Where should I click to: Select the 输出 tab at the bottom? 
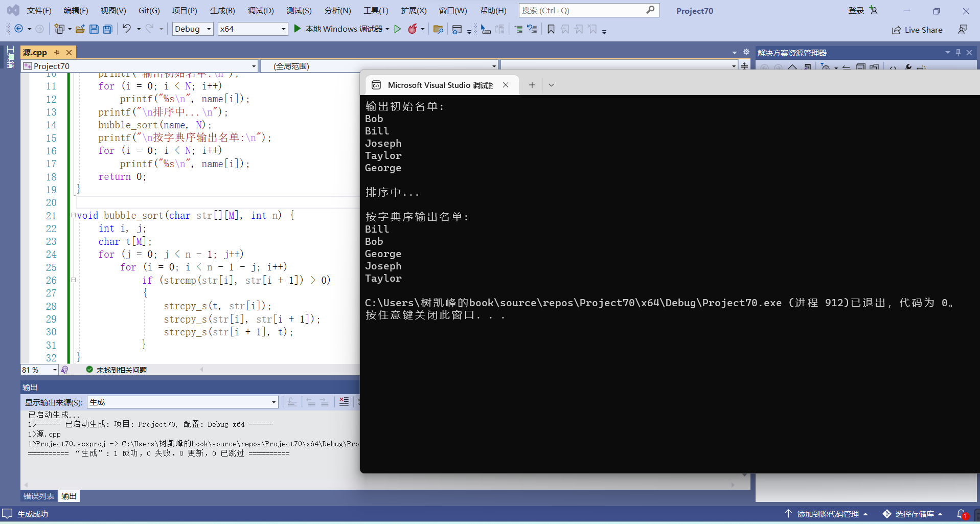(x=69, y=496)
